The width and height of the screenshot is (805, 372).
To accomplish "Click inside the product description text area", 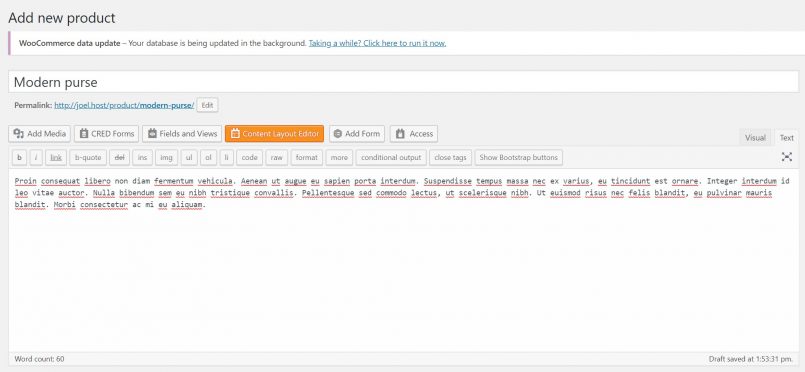I will (404, 260).
